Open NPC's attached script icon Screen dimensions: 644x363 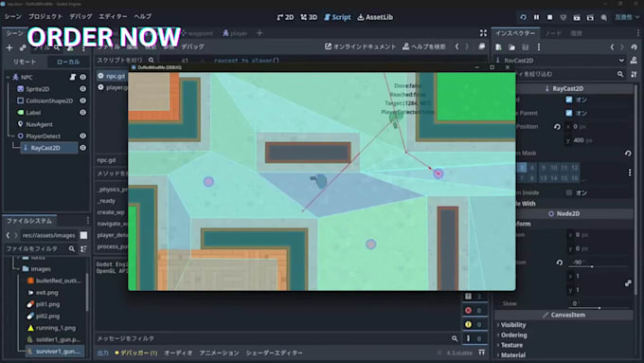pos(72,77)
